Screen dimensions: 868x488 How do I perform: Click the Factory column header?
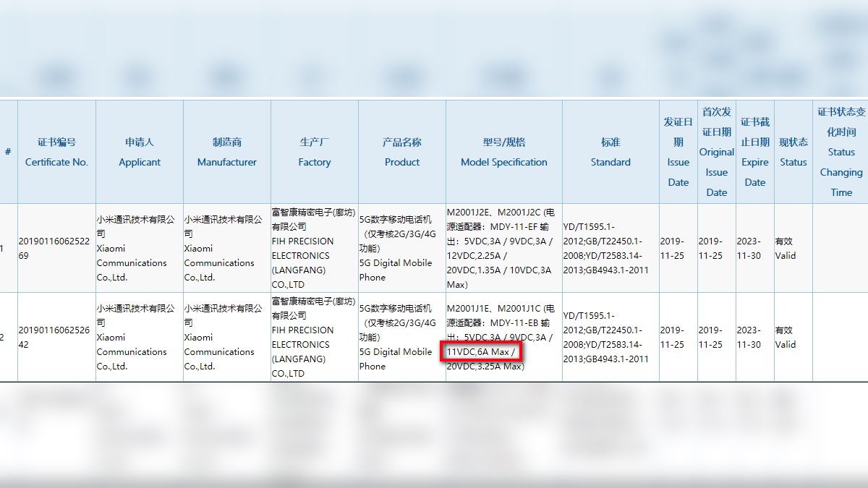pyautogui.click(x=314, y=152)
